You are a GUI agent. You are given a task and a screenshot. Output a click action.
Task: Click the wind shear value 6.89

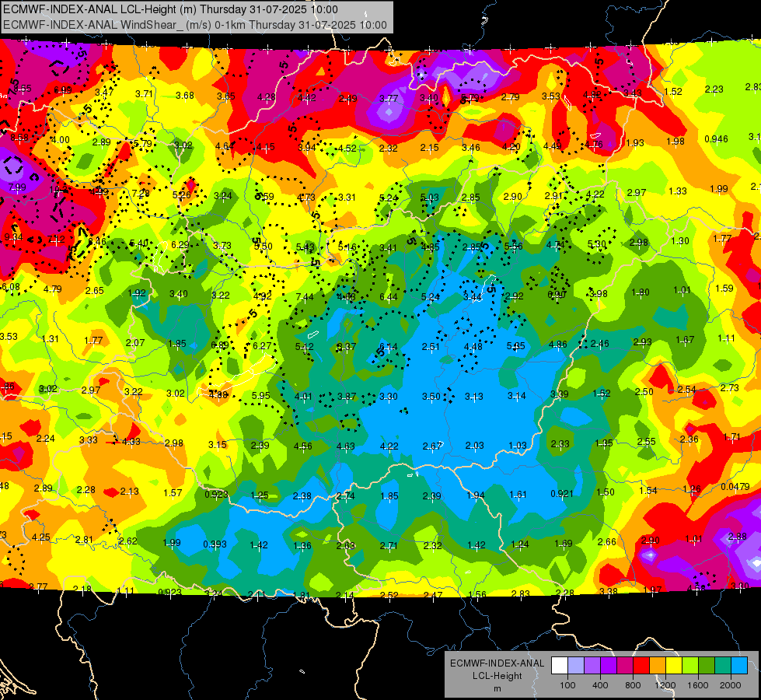point(220,345)
